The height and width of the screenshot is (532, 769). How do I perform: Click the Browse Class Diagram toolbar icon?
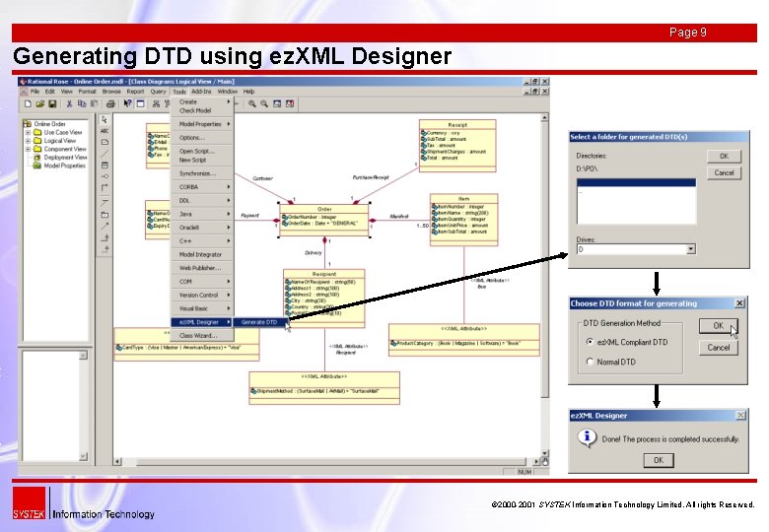pos(156,103)
